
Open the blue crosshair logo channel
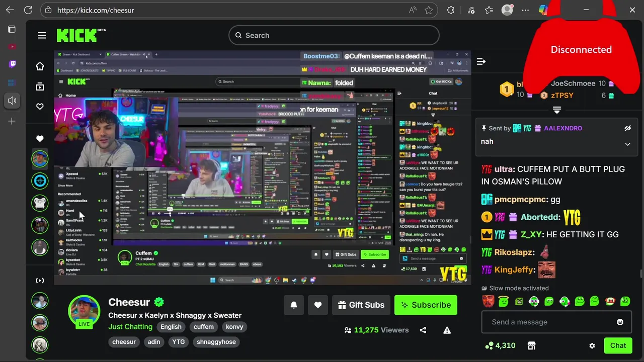click(40, 180)
